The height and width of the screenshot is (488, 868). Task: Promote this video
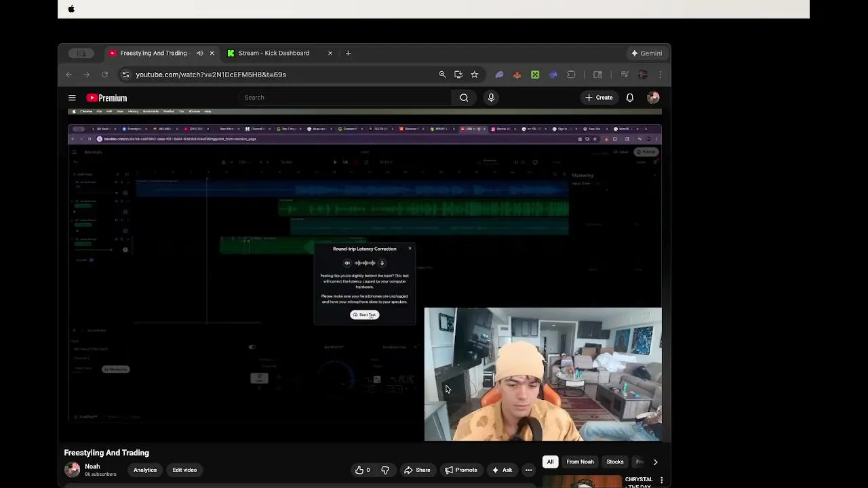coord(461,470)
